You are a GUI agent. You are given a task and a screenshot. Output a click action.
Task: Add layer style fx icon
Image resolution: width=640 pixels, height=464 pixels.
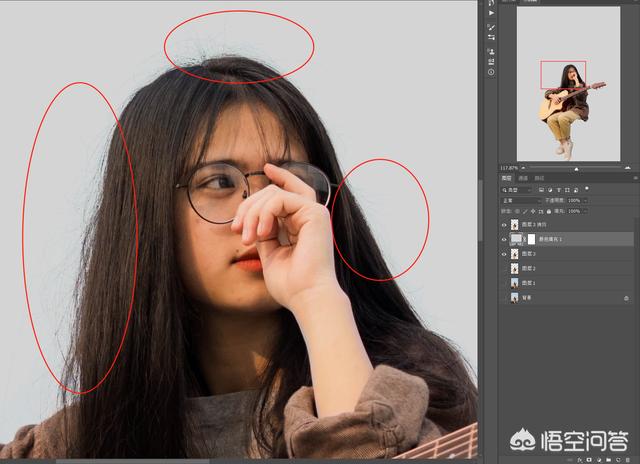[579, 460]
